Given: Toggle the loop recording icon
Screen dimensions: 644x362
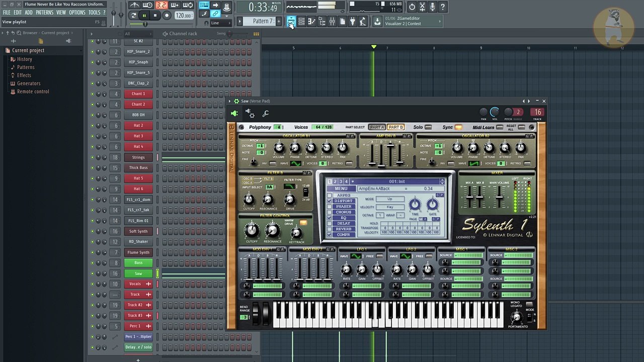Looking at the screenshot, I should tap(188, 6).
